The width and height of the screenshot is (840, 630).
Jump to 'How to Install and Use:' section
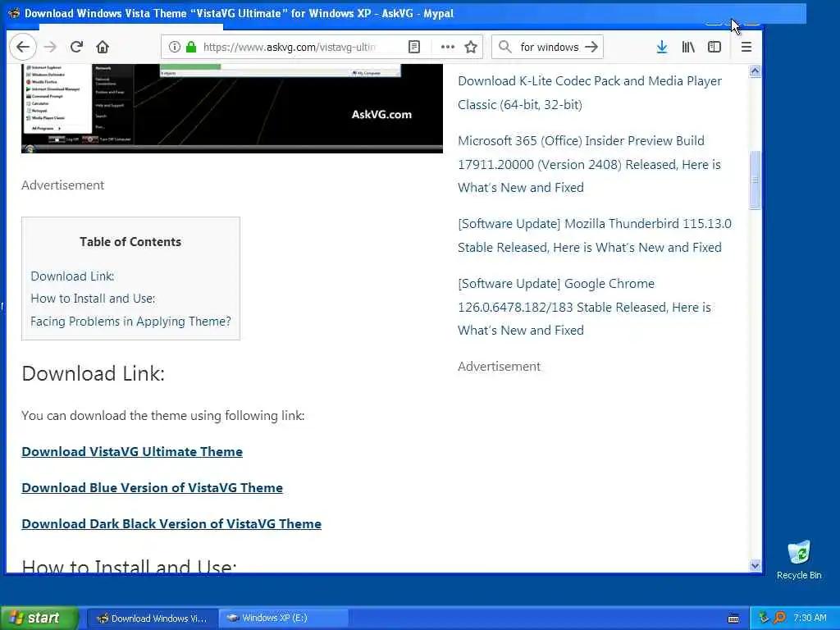(93, 299)
